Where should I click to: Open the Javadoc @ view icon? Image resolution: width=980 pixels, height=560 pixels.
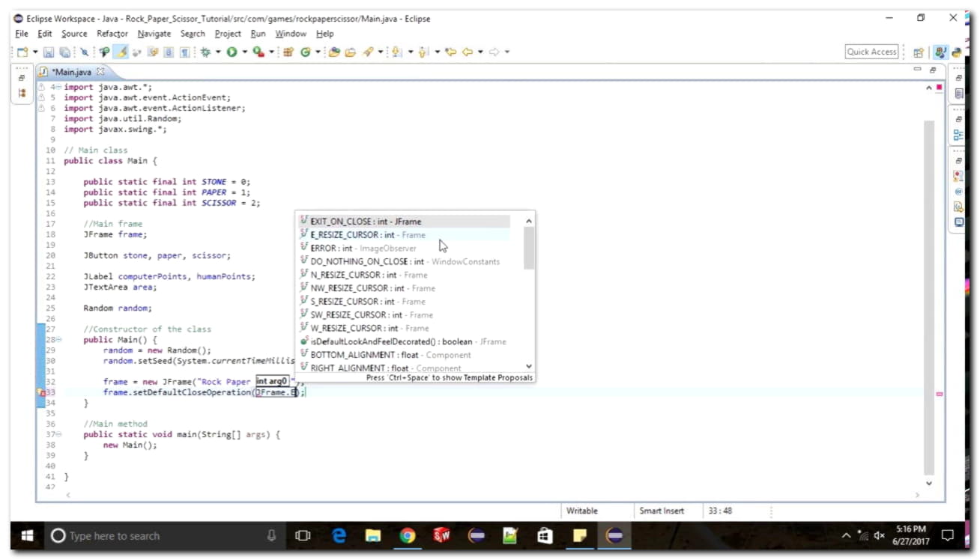(959, 192)
